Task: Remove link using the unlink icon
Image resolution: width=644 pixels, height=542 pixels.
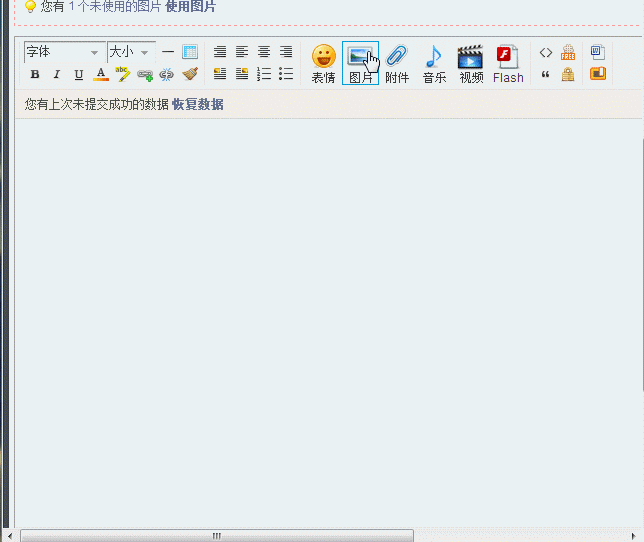Action: [167, 75]
